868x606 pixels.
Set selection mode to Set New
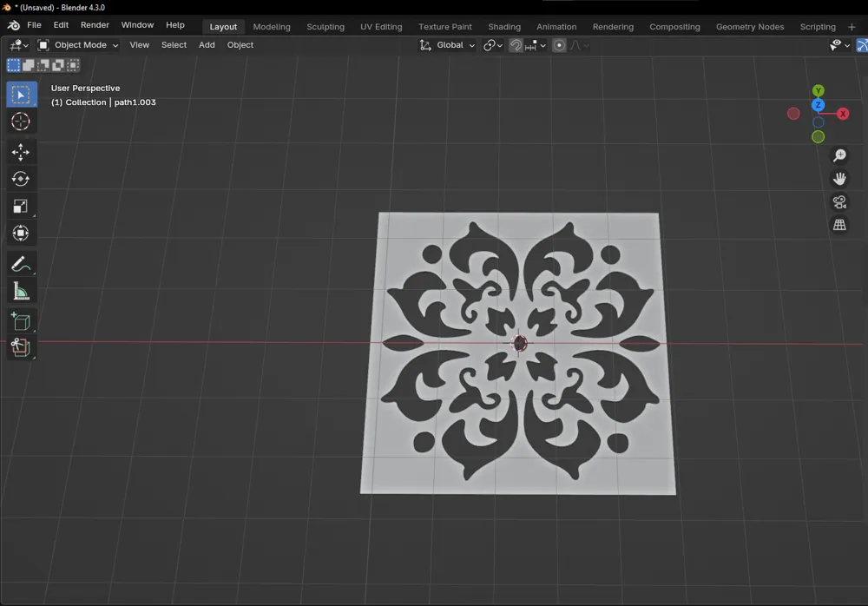click(x=13, y=65)
